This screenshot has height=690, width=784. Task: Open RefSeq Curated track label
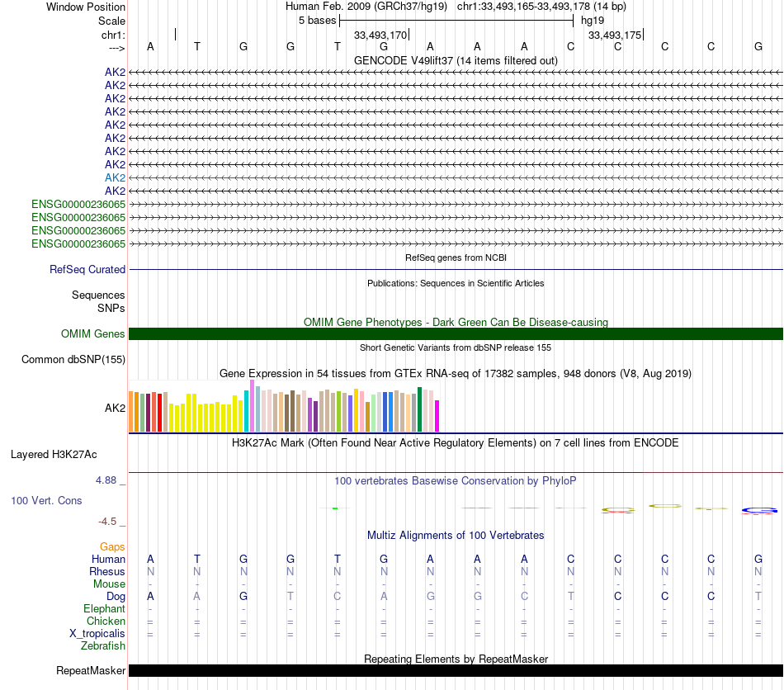(x=87, y=270)
